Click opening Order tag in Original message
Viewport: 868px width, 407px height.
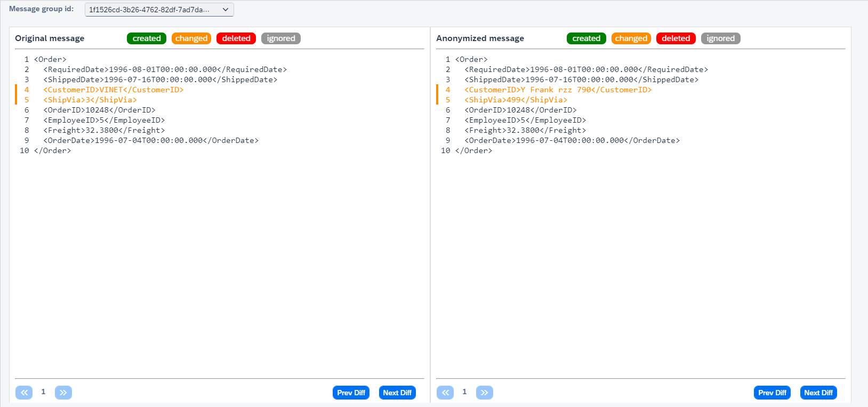50,59
